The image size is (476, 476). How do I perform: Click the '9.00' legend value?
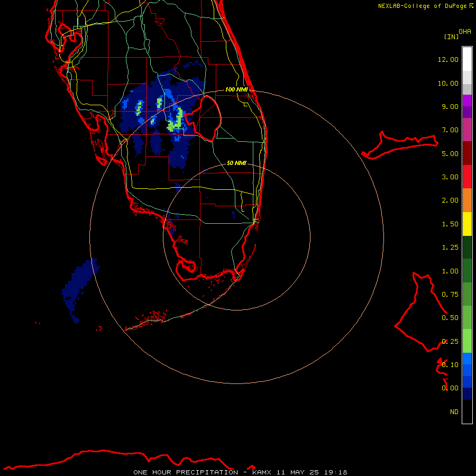coord(450,106)
